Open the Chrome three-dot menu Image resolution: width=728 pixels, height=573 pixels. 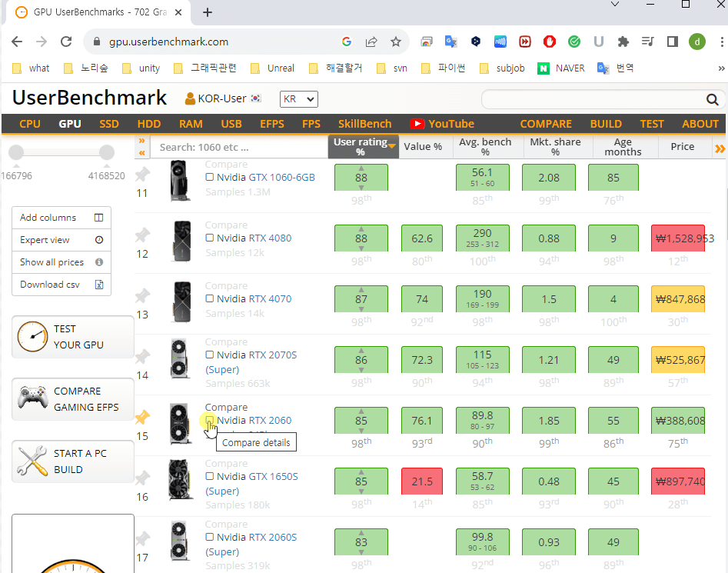(x=722, y=42)
